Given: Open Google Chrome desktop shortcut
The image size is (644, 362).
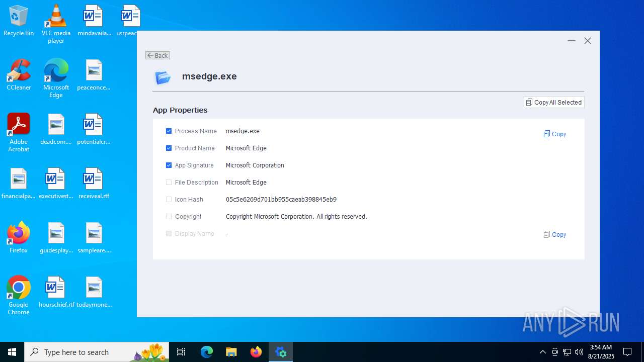Looking at the screenshot, I should [19, 296].
